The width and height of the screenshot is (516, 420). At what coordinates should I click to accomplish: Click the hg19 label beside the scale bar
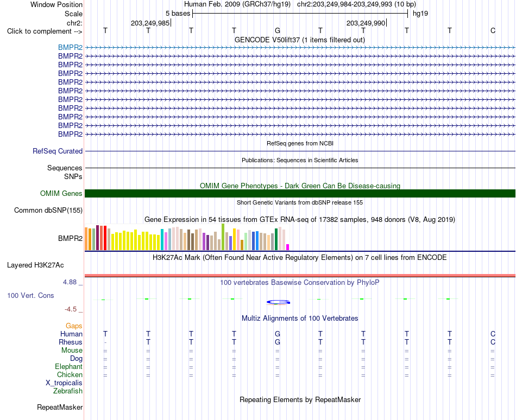[x=420, y=14]
